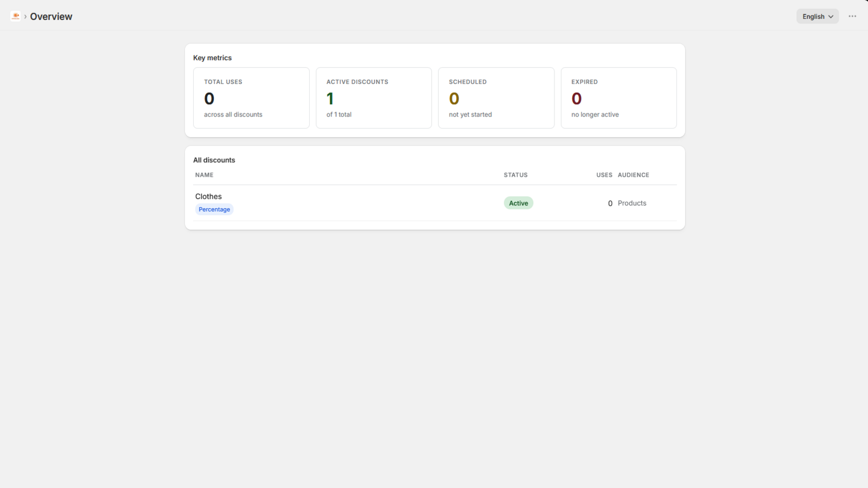Select the Active Discounts metric card
The height and width of the screenshot is (488, 868).
point(374,98)
